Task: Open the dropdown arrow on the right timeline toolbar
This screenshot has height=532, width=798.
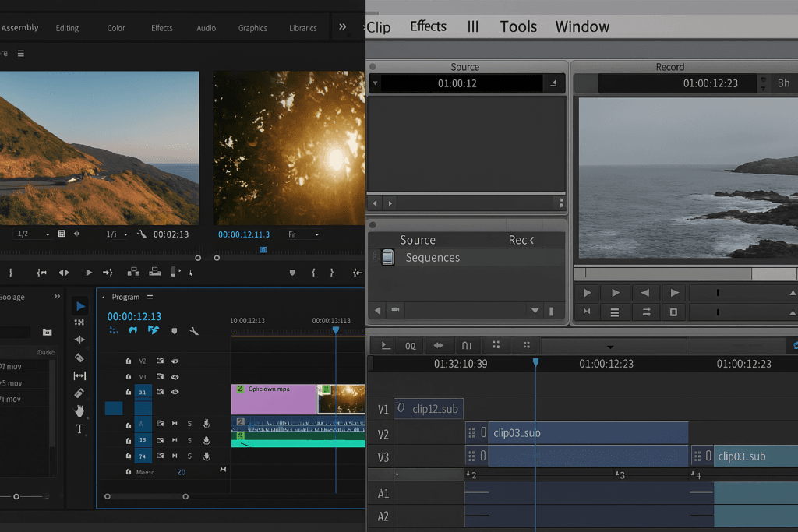Action: pyautogui.click(x=610, y=347)
